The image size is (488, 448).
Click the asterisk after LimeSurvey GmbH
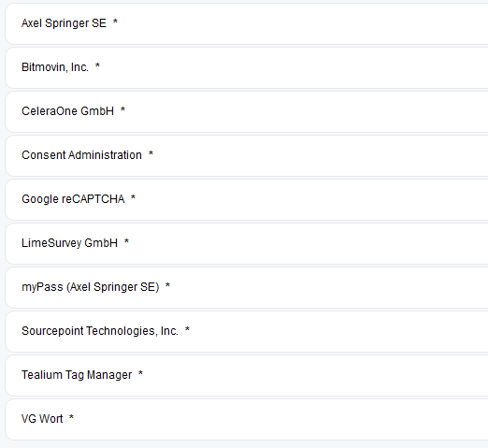(126, 241)
